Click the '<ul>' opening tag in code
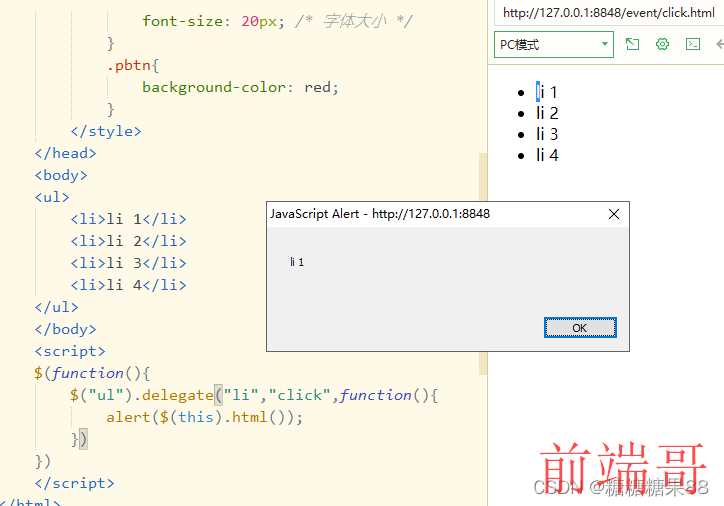Viewport: 724px width, 506px height. tap(52, 197)
